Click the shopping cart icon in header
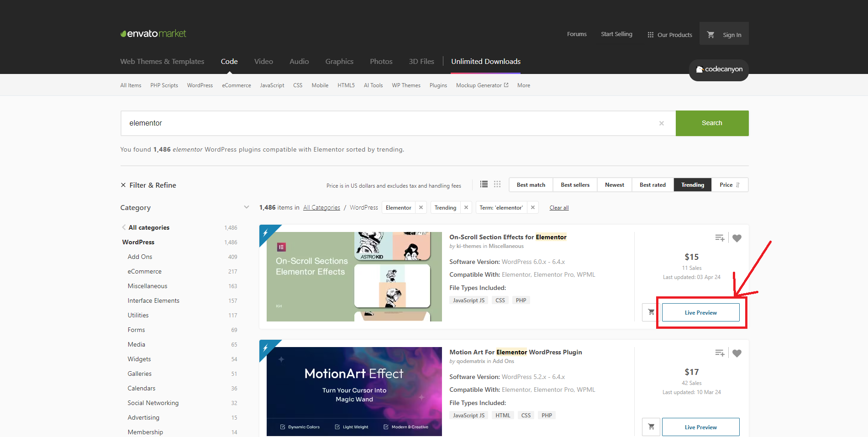 click(710, 35)
